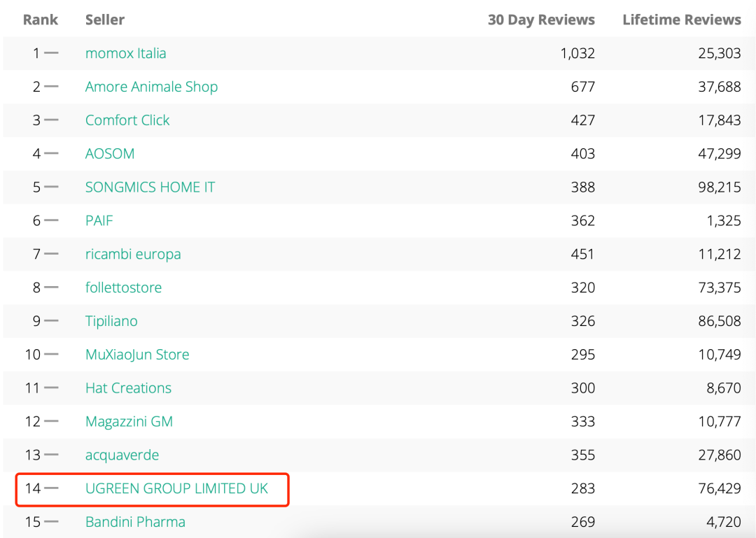Sort by the Rank column header
The image size is (756, 538).
click(40, 20)
